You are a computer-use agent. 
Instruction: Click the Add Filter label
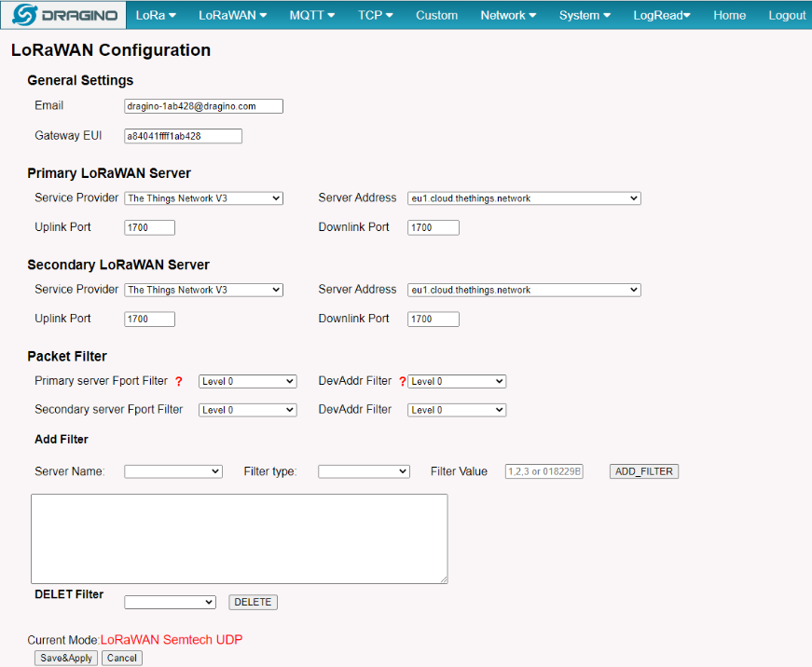(x=62, y=440)
